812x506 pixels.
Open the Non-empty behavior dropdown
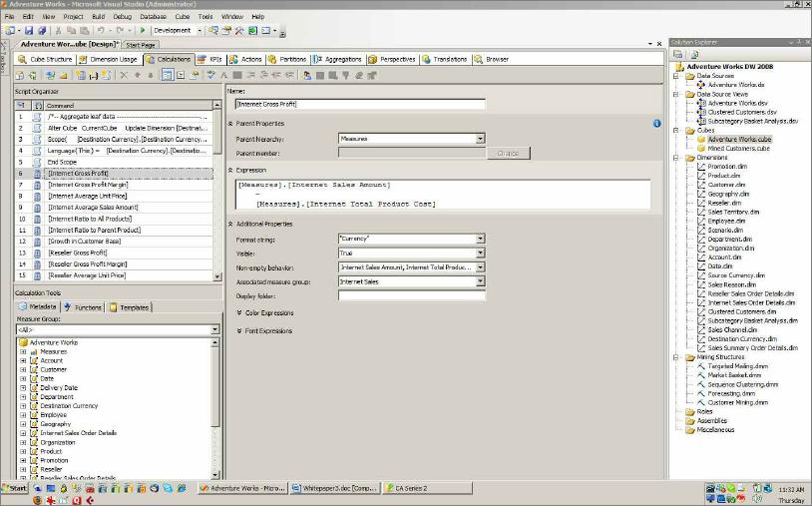coord(480,267)
